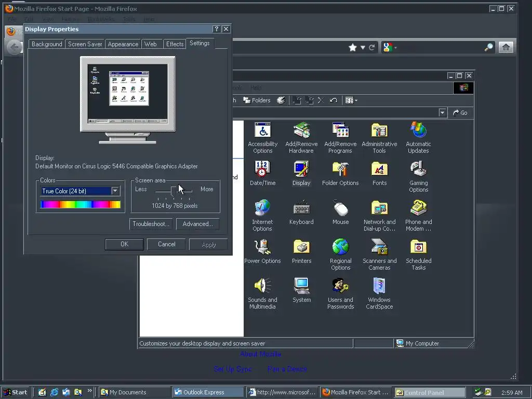
Task: Open Users and Passwords icon
Action: (x=340, y=294)
